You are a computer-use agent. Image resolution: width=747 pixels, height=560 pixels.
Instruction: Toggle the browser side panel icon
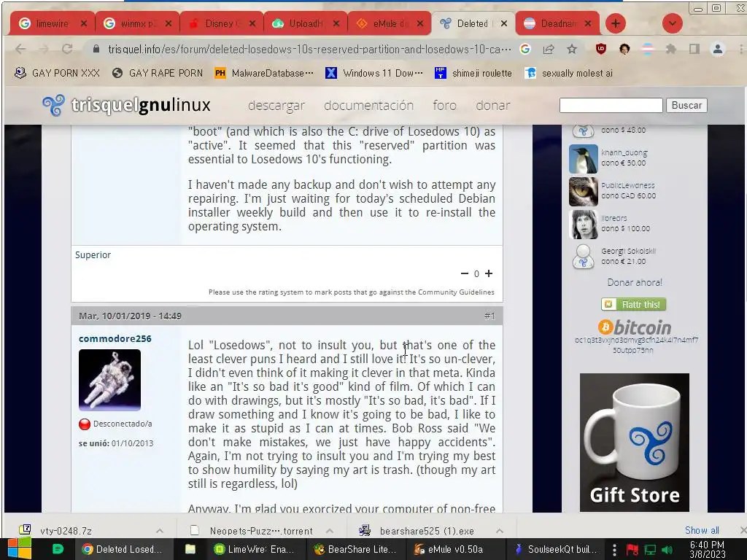pyautogui.click(x=694, y=49)
